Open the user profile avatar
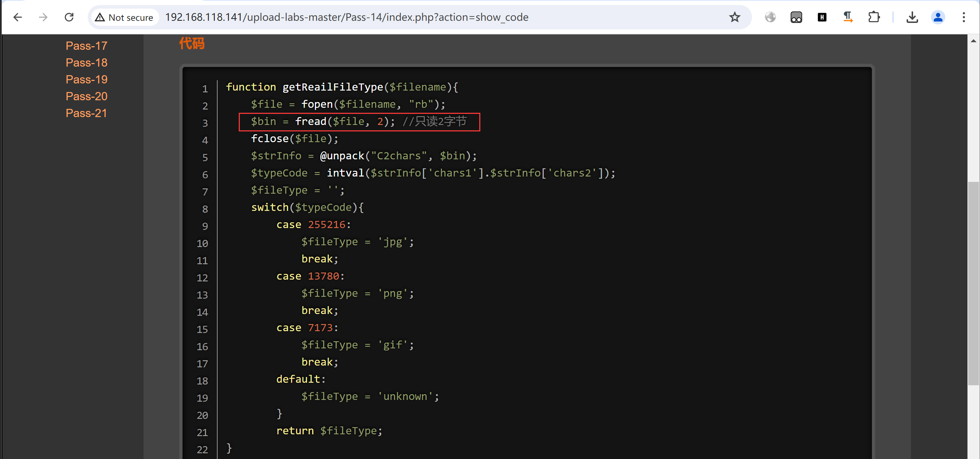Image resolution: width=980 pixels, height=459 pixels. pyautogui.click(x=938, y=17)
